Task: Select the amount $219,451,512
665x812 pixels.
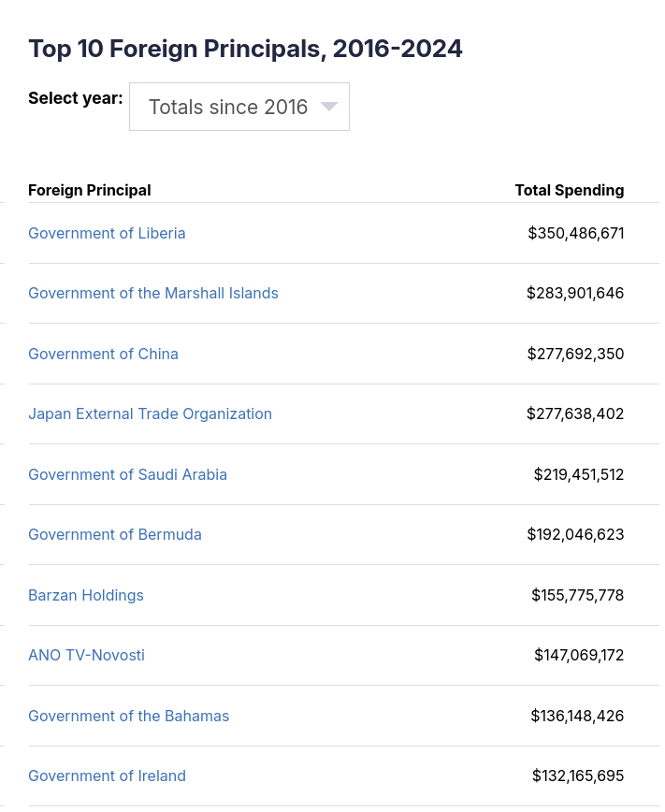Action: coord(579,474)
